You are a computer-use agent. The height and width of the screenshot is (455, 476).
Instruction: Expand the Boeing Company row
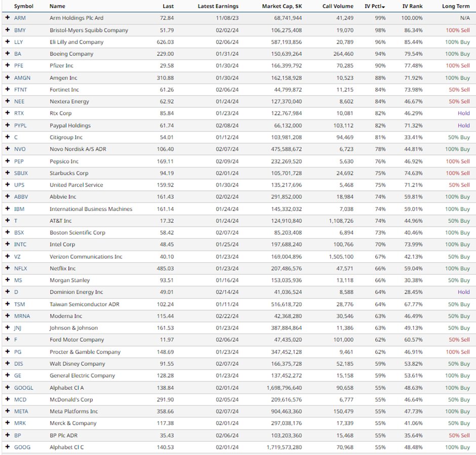(x=8, y=53)
